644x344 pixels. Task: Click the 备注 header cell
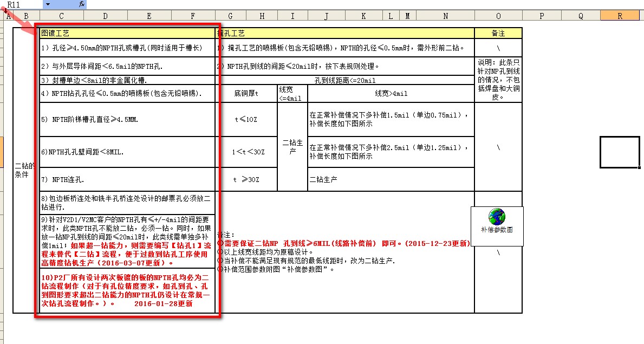click(x=498, y=33)
